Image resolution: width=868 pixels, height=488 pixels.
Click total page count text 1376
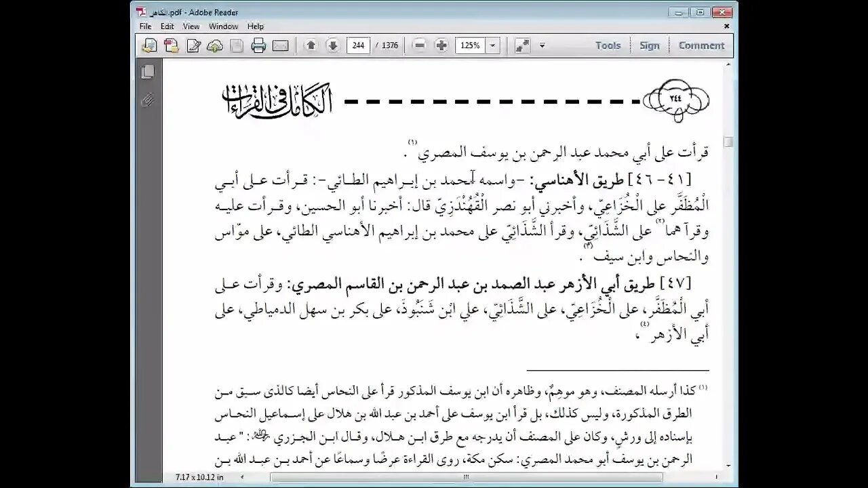coord(390,45)
